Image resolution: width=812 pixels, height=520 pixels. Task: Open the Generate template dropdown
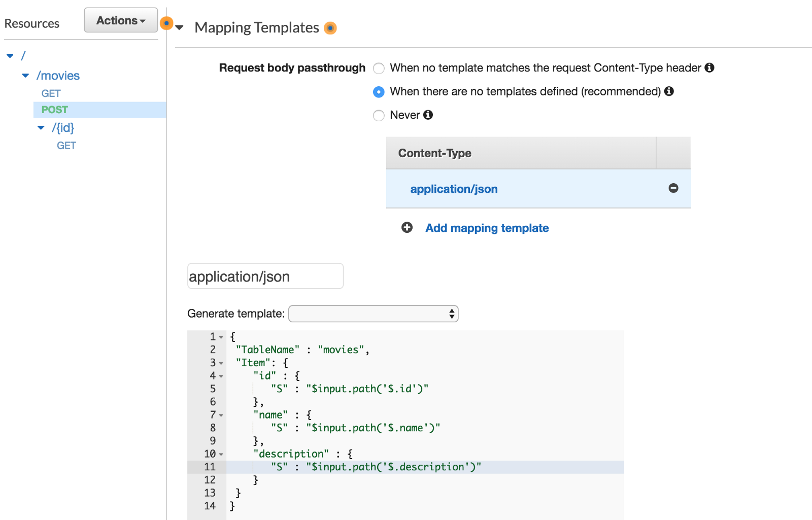373,314
